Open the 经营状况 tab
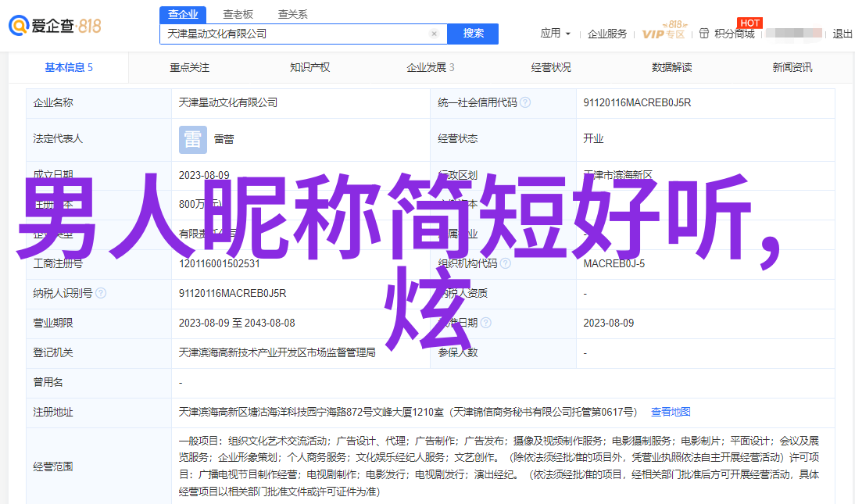 [551, 68]
